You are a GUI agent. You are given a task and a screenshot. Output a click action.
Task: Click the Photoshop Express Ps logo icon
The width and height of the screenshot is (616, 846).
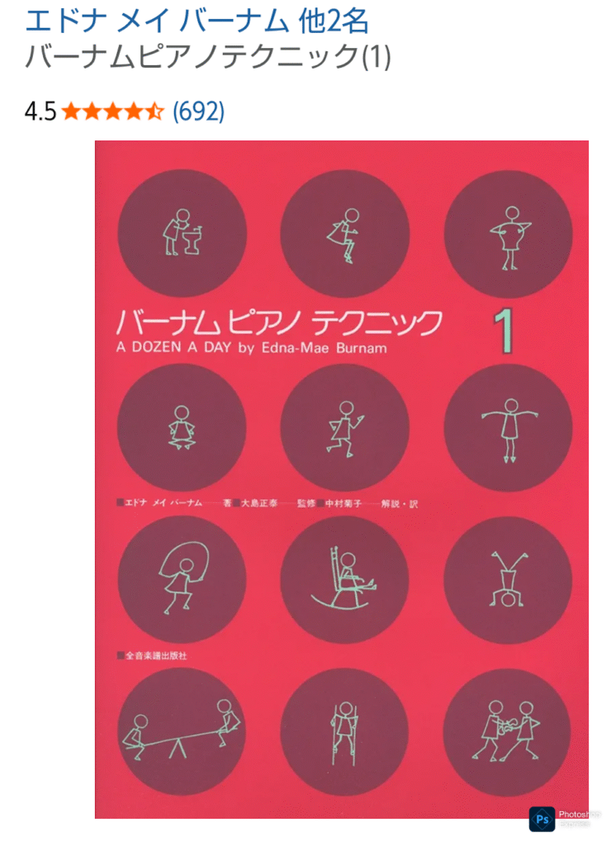[x=542, y=820]
